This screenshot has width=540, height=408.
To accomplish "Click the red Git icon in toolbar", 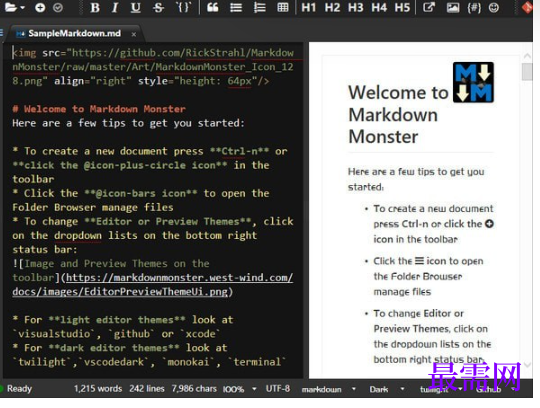I will coord(527,8).
